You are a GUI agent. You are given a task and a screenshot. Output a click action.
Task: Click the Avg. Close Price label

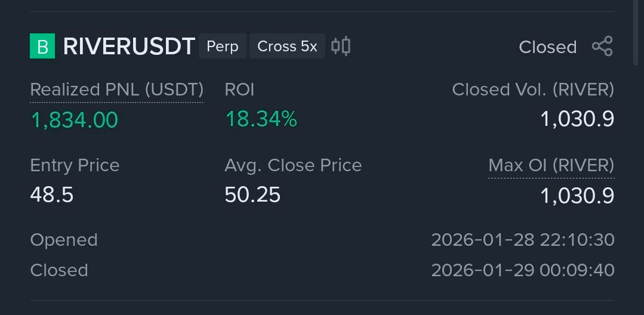pyautogui.click(x=293, y=165)
